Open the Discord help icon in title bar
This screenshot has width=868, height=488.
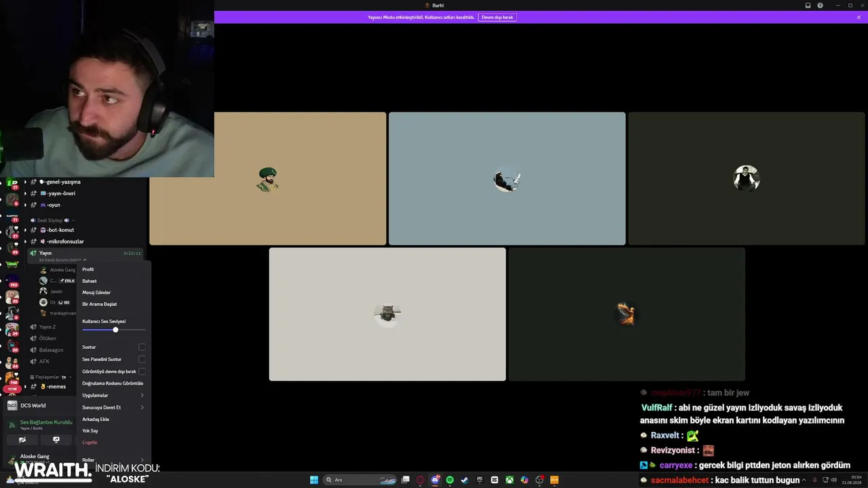(x=820, y=5)
